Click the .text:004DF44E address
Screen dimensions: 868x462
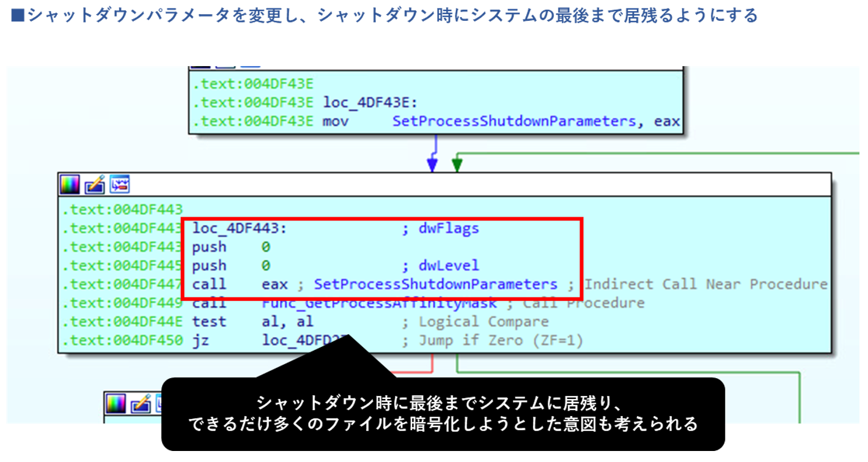tap(122, 322)
